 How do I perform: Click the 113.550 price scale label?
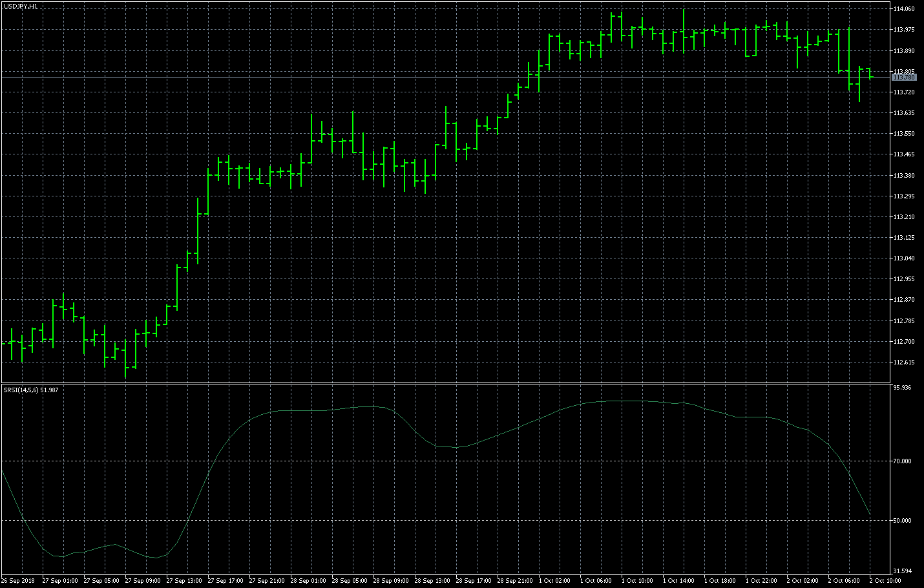coord(904,134)
